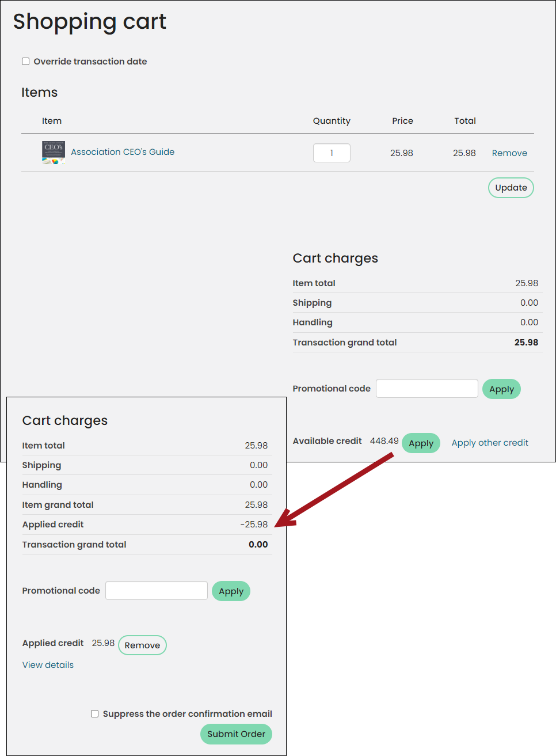The height and width of the screenshot is (756, 556).
Task: Remove the item from cart
Action: 509,153
